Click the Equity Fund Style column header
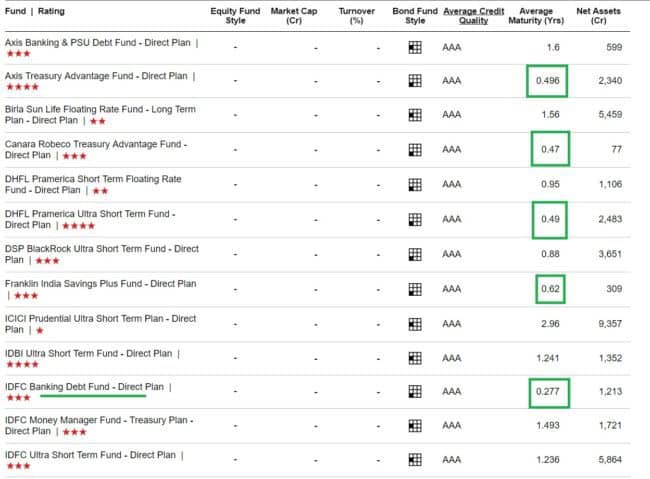The image size is (650, 479). (235, 16)
